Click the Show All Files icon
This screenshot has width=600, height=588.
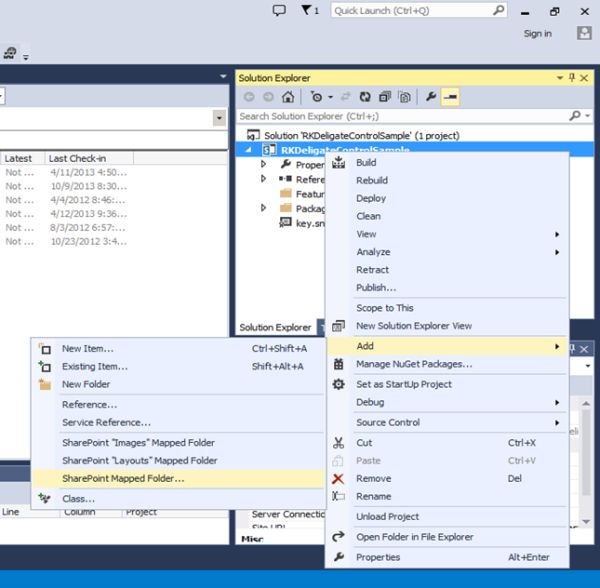coord(404,97)
